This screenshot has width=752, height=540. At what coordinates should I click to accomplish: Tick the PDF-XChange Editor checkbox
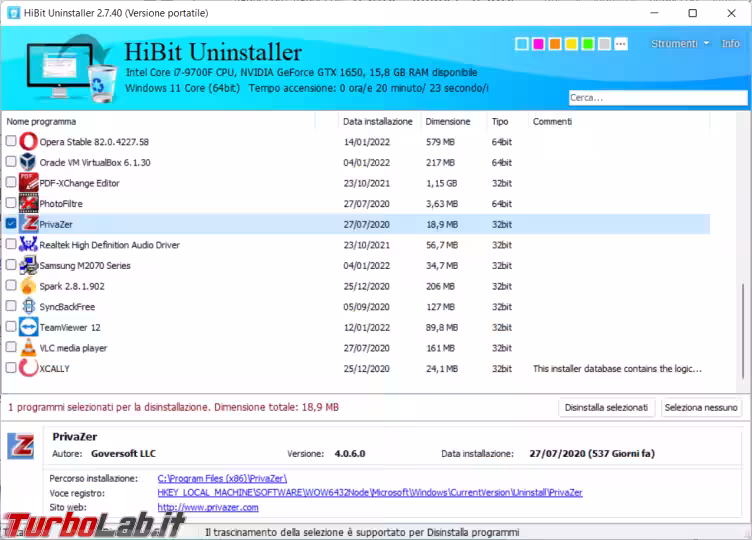tap(11, 182)
